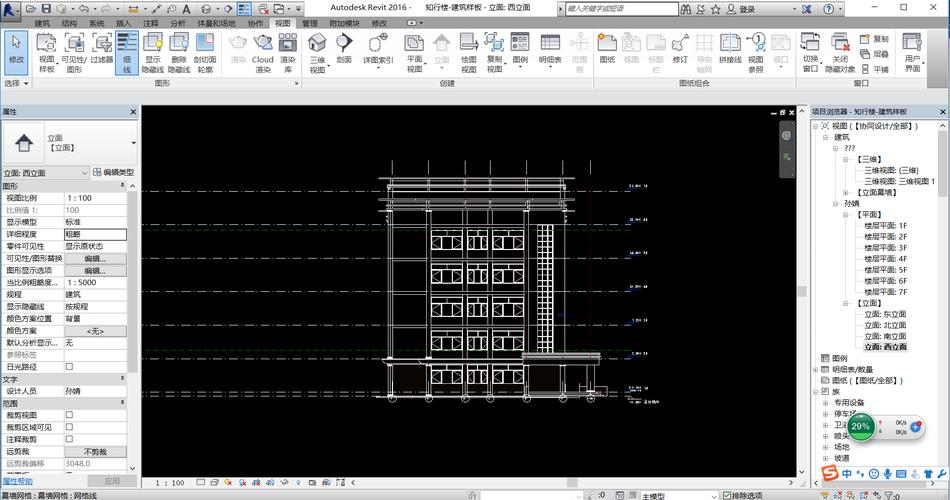Click 删除隐藏线 (Remove Hidden Lines)

point(179,52)
